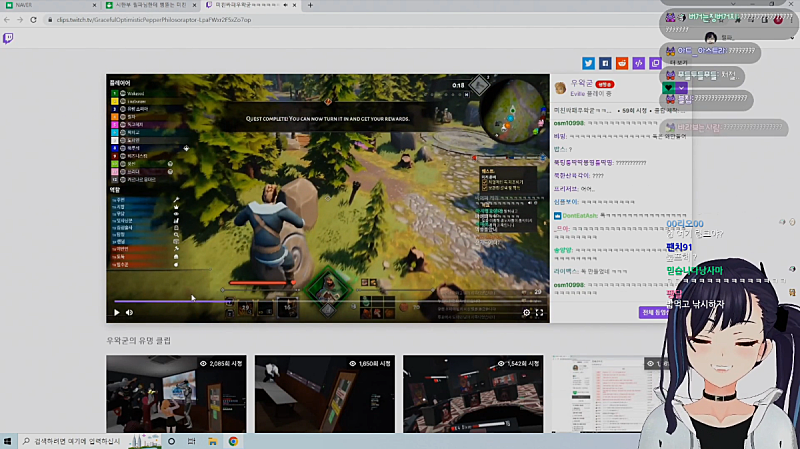The width and height of the screenshot is (800, 449).
Task: Click the 우왁군 channel avatar
Action: tap(561, 88)
